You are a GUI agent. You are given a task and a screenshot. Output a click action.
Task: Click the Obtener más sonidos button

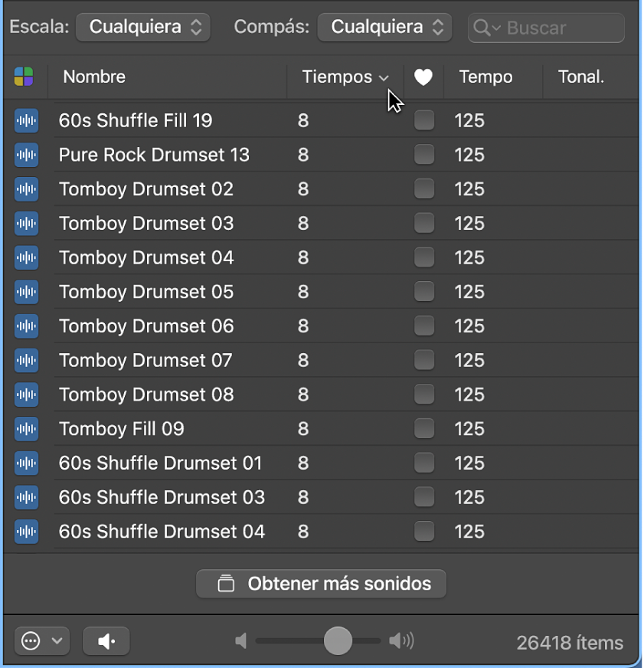tap(322, 584)
